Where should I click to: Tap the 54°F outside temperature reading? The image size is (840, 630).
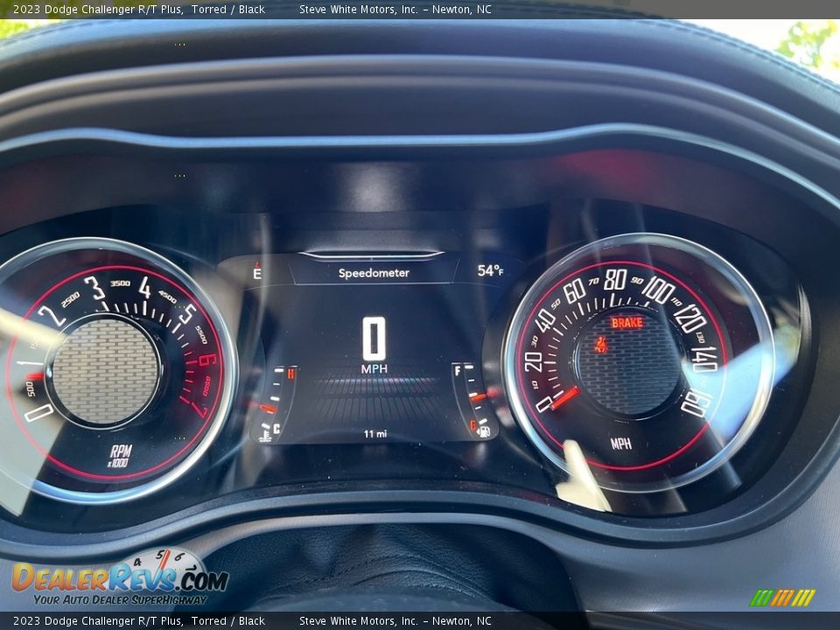(x=490, y=270)
